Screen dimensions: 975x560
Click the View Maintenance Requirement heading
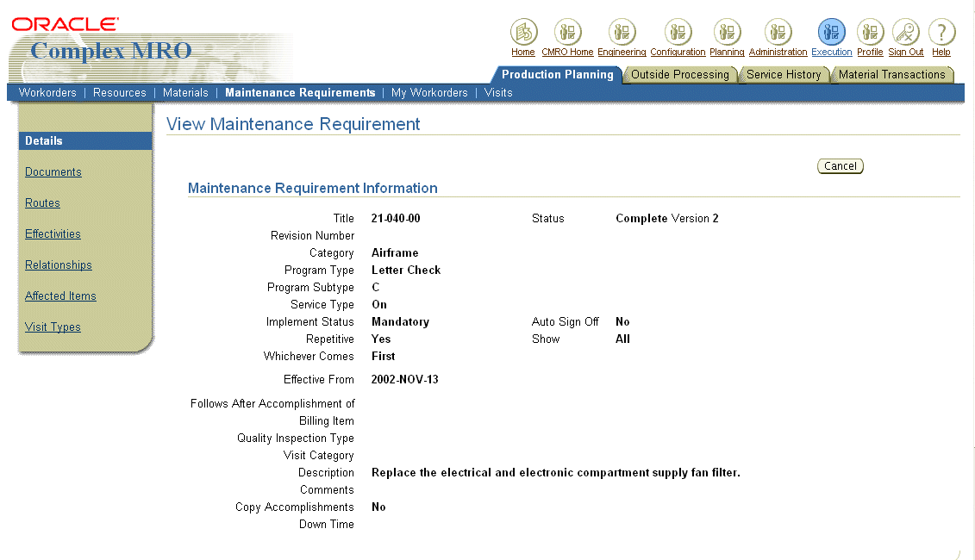point(293,124)
